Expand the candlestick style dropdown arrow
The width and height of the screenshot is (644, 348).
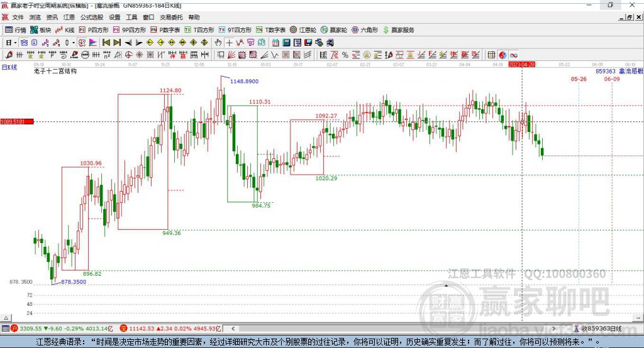(74, 43)
